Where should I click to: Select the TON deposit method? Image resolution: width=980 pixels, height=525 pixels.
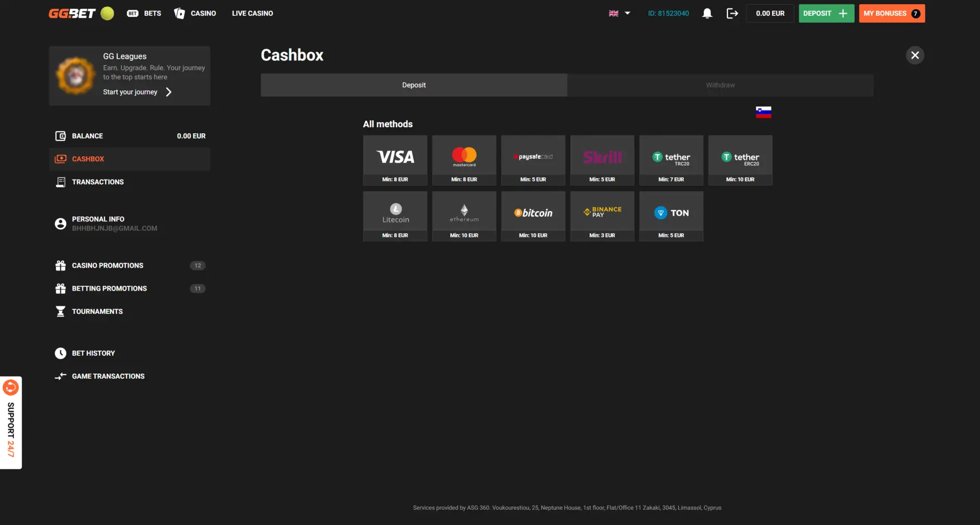pyautogui.click(x=671, y=216)
